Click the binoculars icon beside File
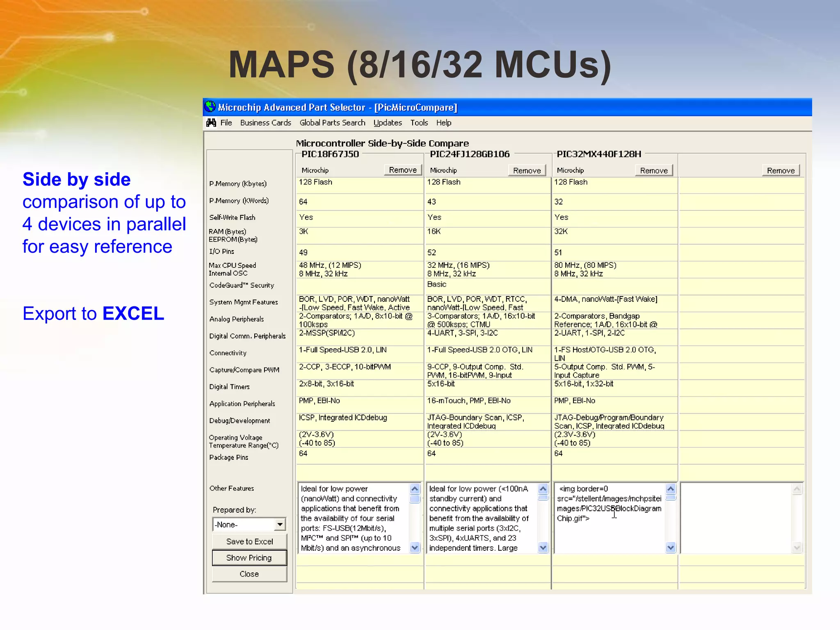The width and height of the screenshot is (840, 630). (211, 123)
